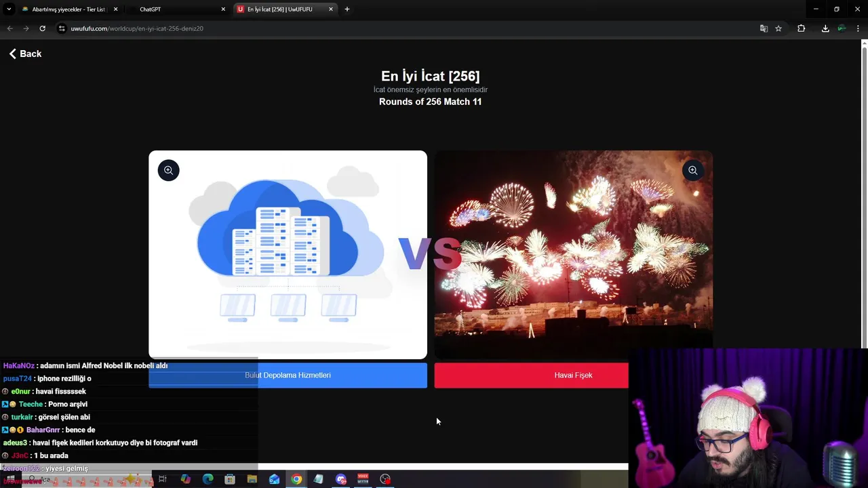Open Windows Task View

163,479
